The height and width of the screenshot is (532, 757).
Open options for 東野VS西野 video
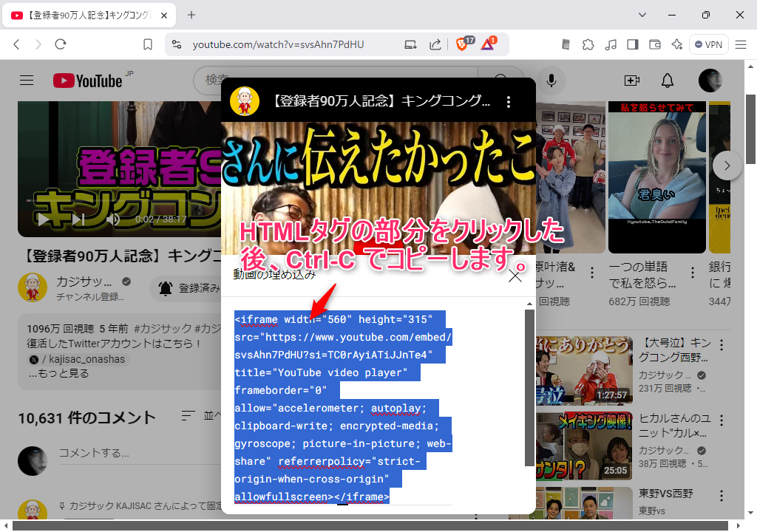[722, 496]
